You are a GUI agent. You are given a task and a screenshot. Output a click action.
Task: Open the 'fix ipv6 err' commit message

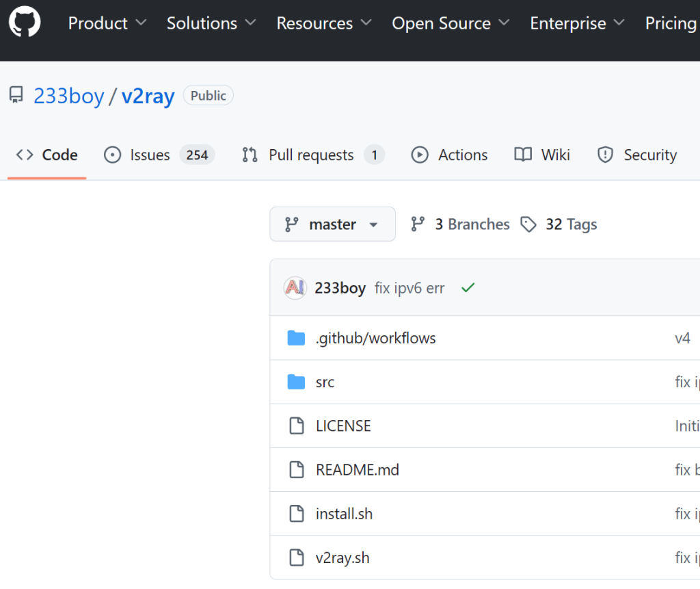tap(409, 288)
